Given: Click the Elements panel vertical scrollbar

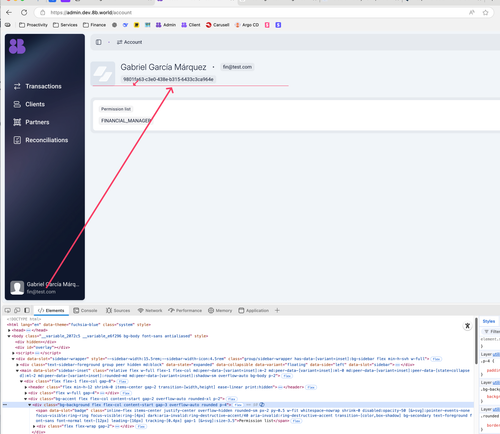Looking at the screenshot, I should (x=476, y=341).
